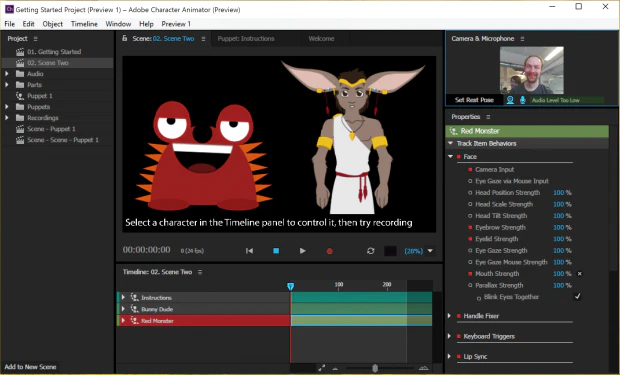Image resolution: width=620 pixels, height=375 pixels.
Task: Switch to the Puppet: Instructions tab
Action: [246, 39]
